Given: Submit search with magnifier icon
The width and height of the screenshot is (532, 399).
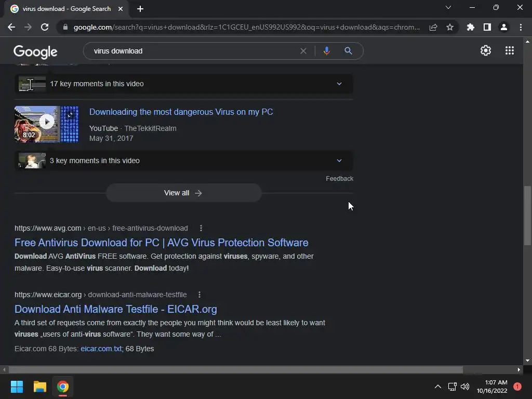Looking at the screenshot, I should (348, 51).
